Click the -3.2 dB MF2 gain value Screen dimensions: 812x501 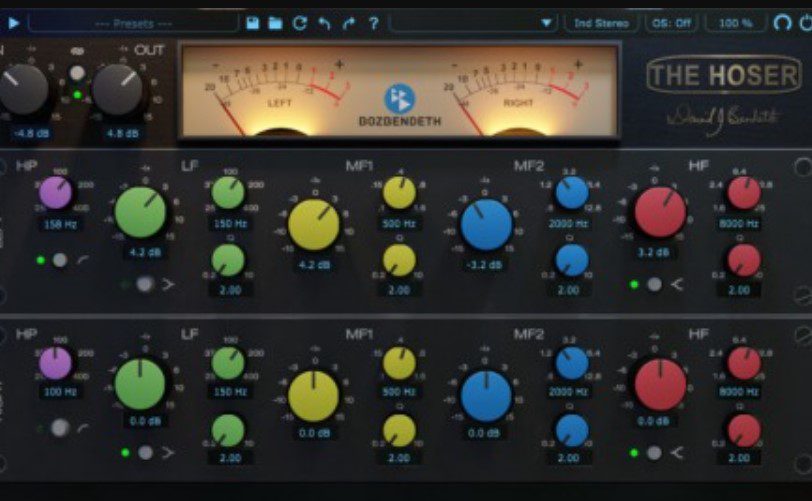(484, 265)
